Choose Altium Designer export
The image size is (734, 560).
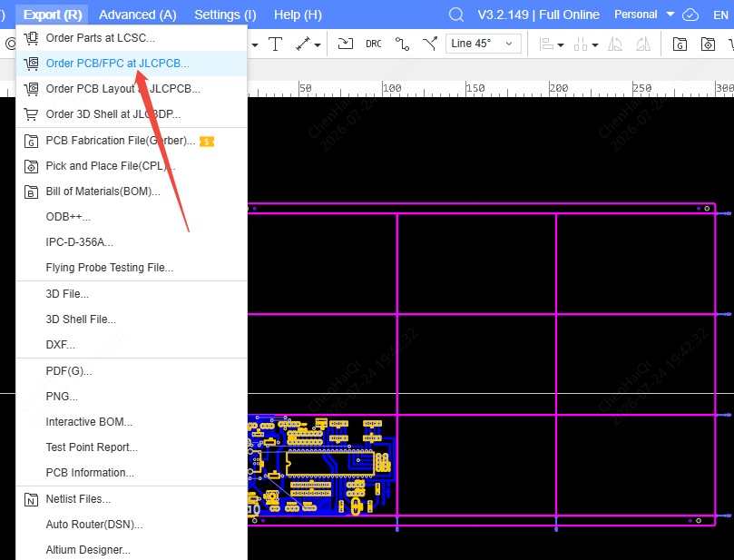(132, 550)
